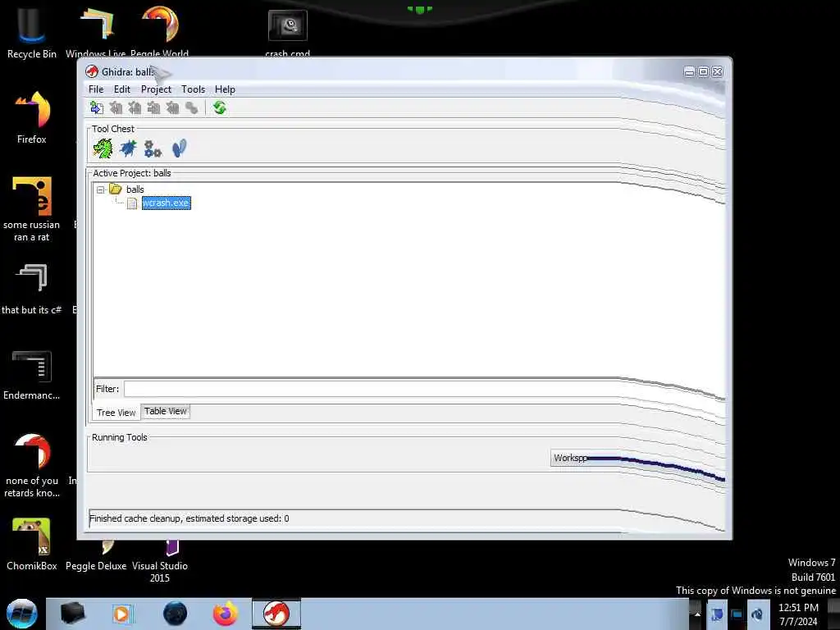The width and height of the screenshot is (840, 630).
Task: Open the media player taskbar icon
Action: [x=122, y=614]
